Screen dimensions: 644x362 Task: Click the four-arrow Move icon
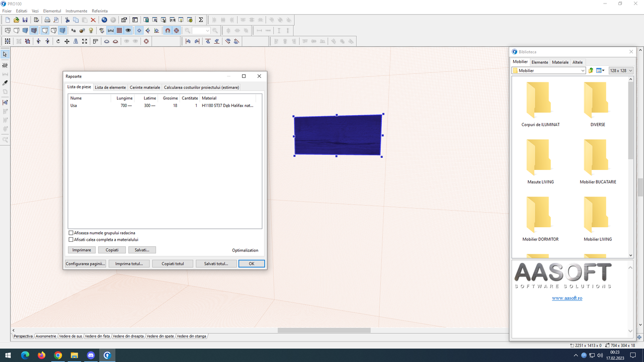tap(67, 41)
